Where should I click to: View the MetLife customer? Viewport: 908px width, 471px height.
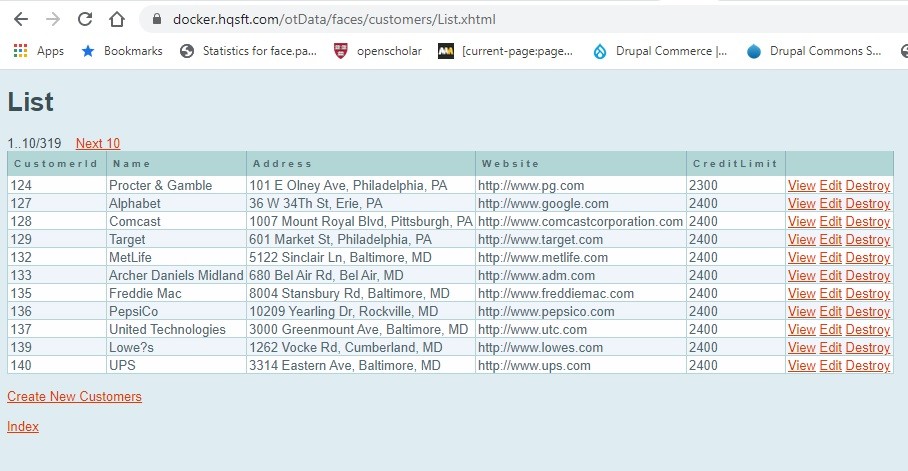pos(801,257)
